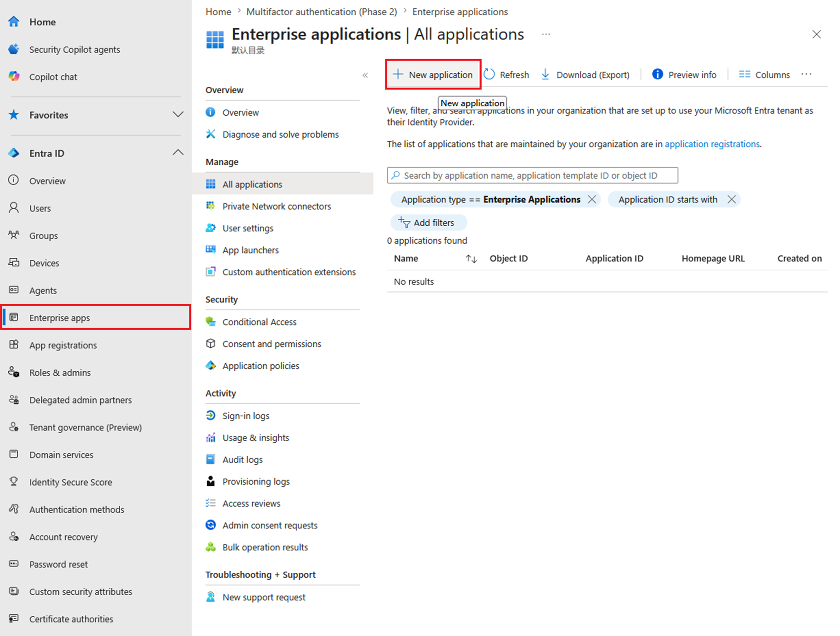Click Download (Export)
Screen dimensions: 840x636
tap(585, 75)
